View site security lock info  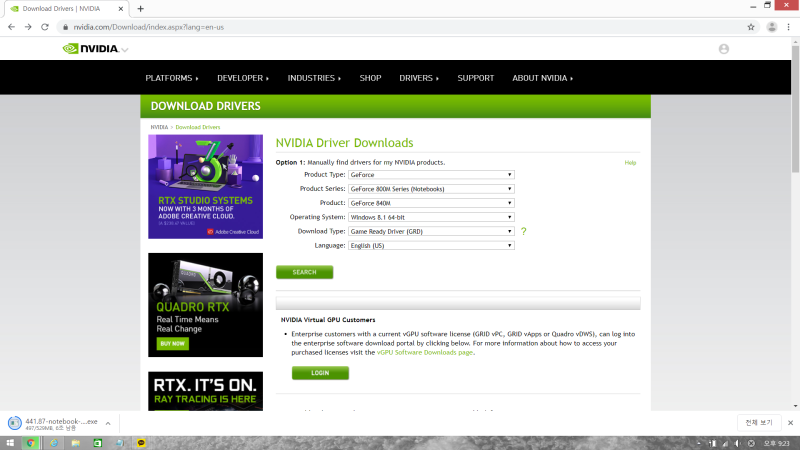pos(65,27)
